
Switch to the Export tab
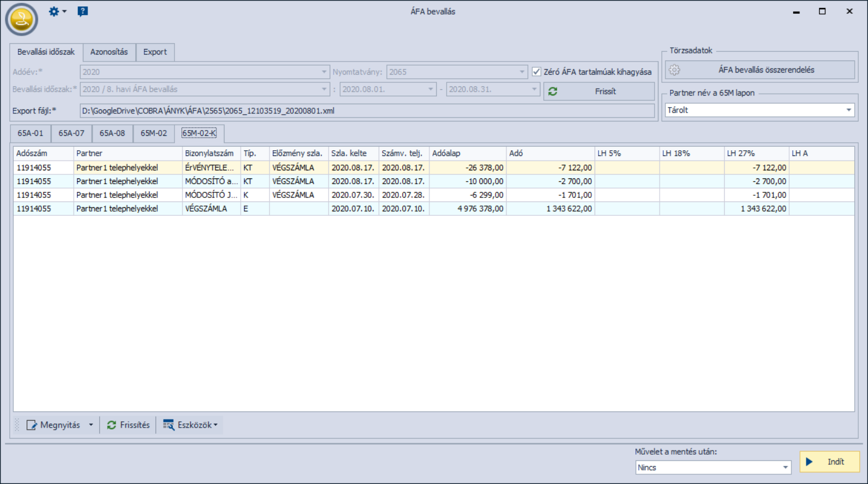(155, 52)
